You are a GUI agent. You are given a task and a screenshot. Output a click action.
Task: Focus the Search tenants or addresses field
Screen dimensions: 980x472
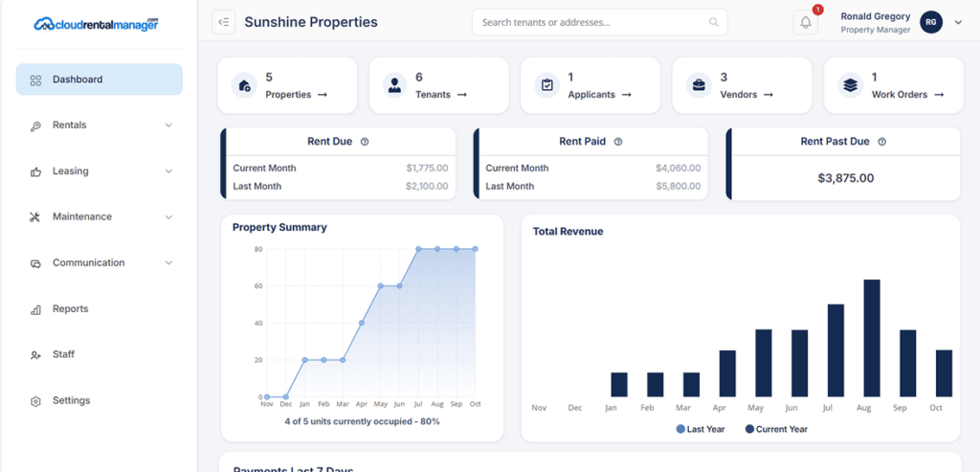[599, 23]
